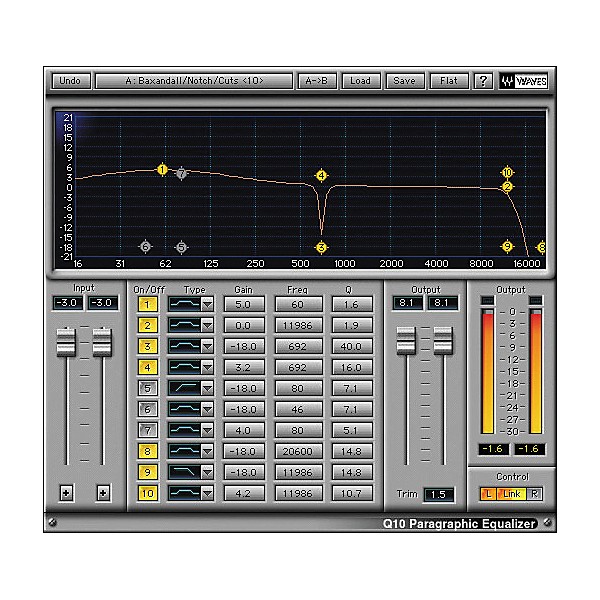Toggle band 4 on/off
The height and width of the screenshot is (600, 600).
click(147, 367)
